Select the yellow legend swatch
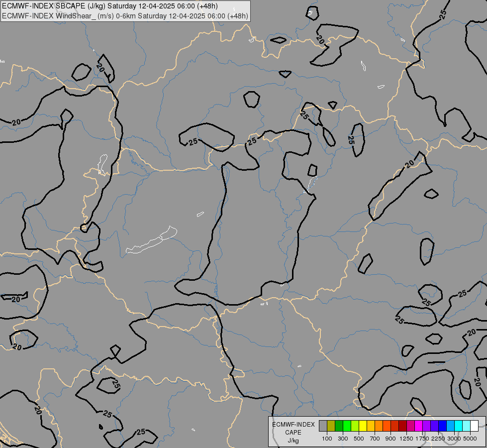The image size is (487, 448). tap(363, 426)
